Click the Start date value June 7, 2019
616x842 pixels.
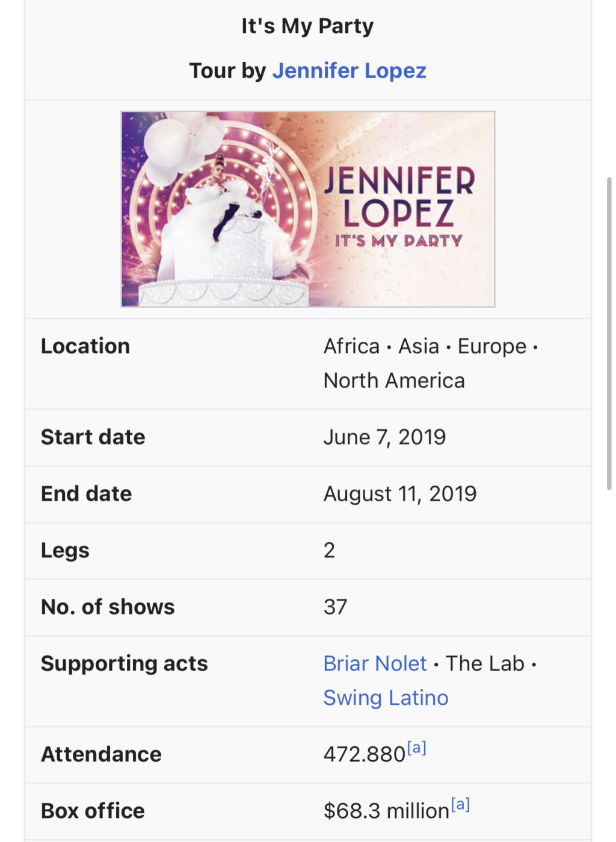point(384,437)
